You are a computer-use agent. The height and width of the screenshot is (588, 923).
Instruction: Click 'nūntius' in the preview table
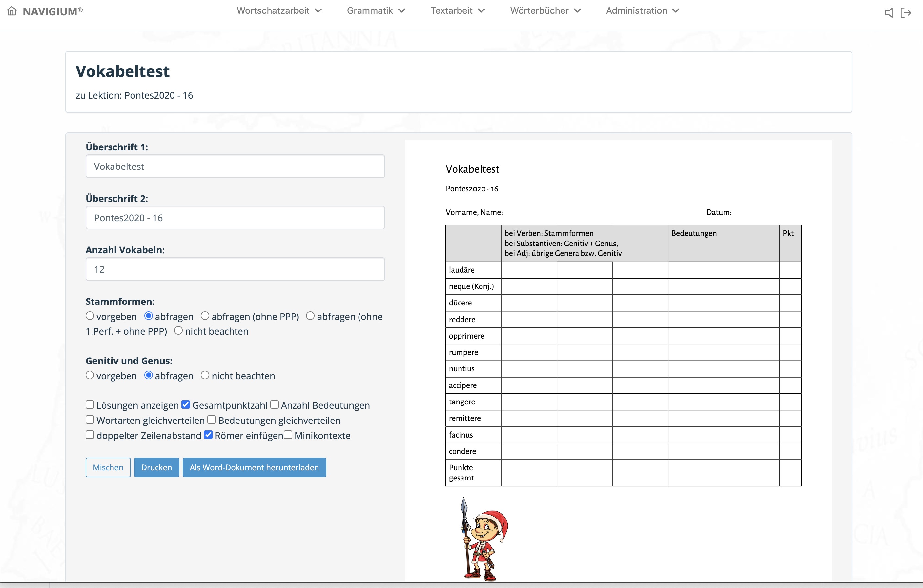pos(461,369)
